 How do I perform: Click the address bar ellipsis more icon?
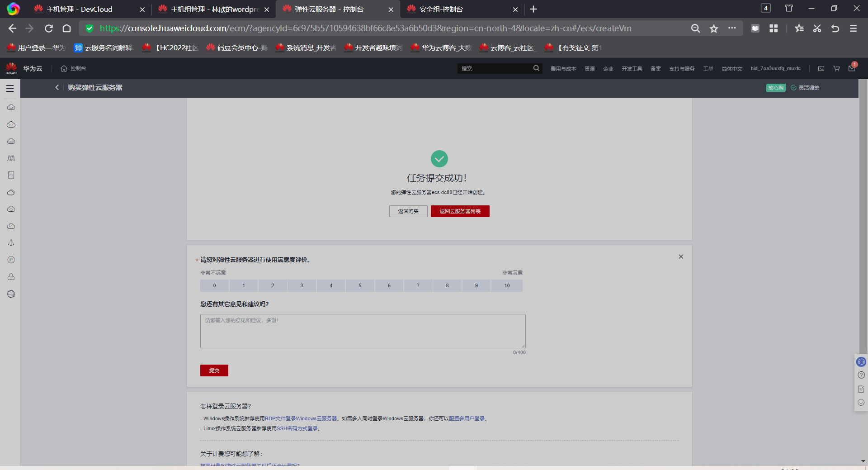[732, 28]
